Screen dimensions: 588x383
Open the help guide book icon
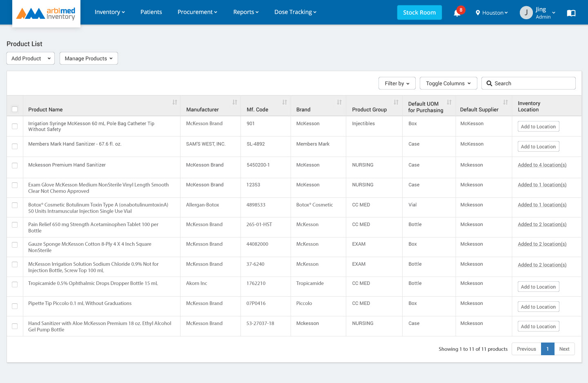[571, 13]
